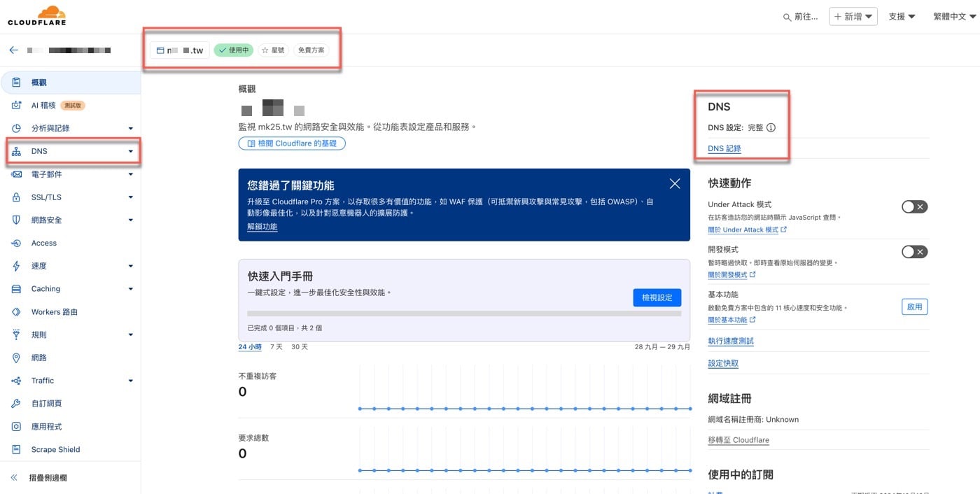Expand the 規則 sidebar arrow
Viewport: 980px width, 494px height.
coord(131,335)
